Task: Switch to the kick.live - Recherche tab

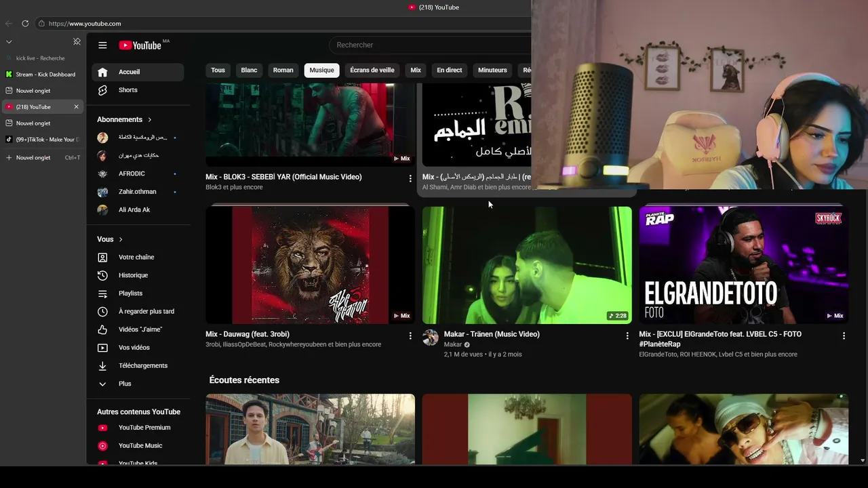Action: [42, 58]
